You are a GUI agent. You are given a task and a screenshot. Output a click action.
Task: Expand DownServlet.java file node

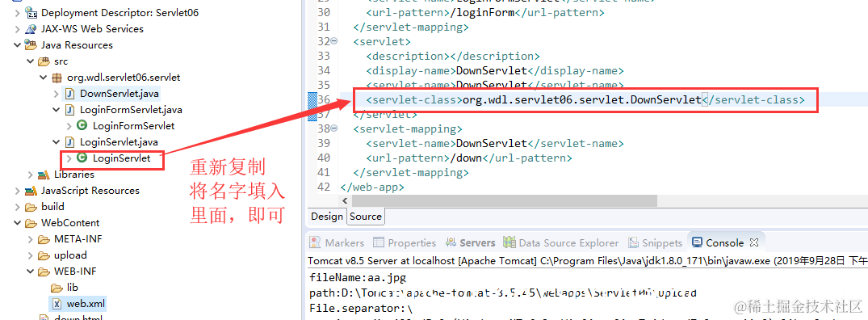coord(56,94)
